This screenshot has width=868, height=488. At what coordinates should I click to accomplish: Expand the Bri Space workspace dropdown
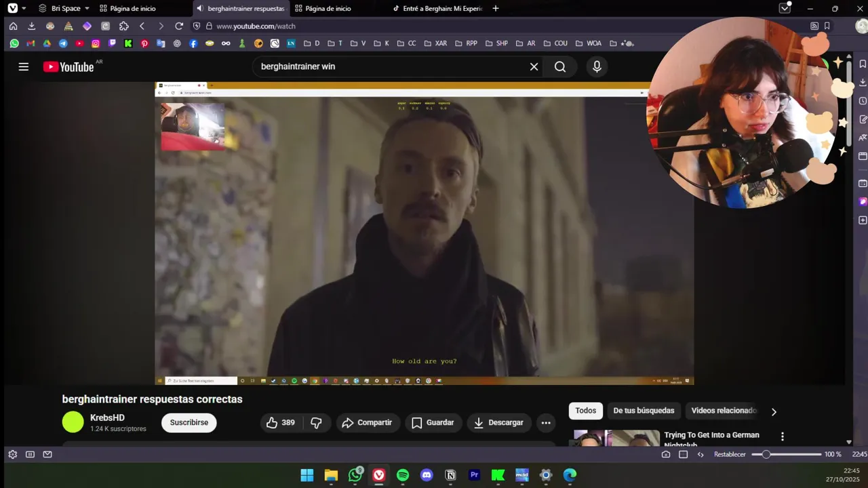[x=64, y=8]
